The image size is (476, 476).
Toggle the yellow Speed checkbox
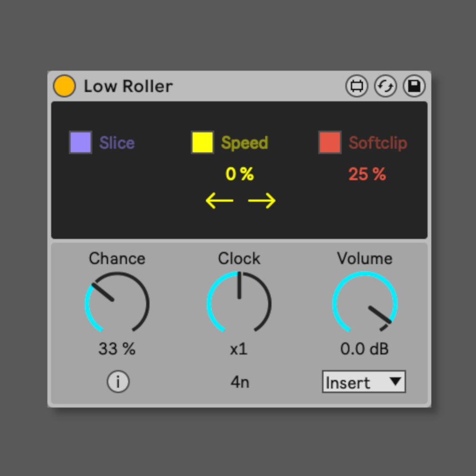click(202, 142)
